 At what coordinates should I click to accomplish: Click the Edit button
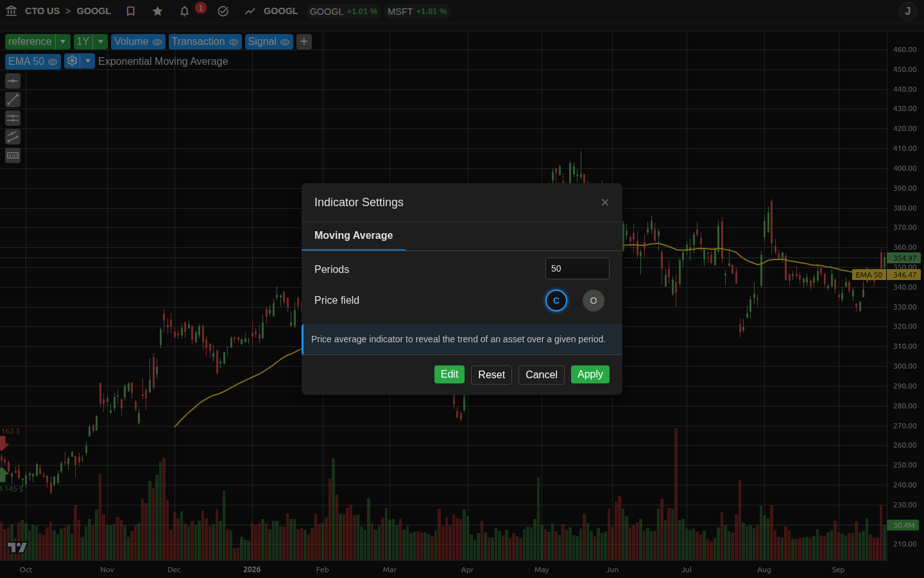(449, 374)
